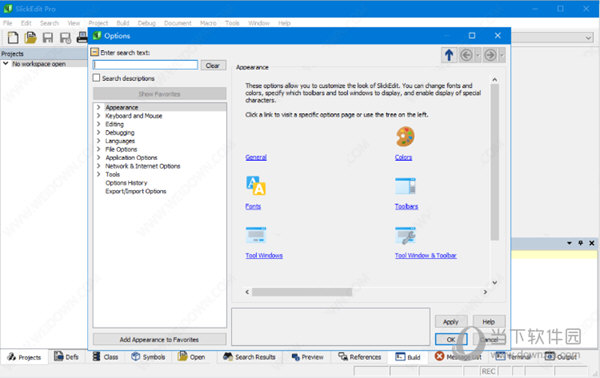The image size is (600, 378).
Task: Open the Debug menu
Action: 147,23
